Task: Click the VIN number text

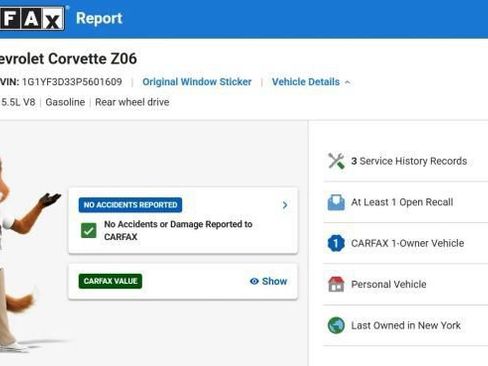Action: tap(72, 82)
